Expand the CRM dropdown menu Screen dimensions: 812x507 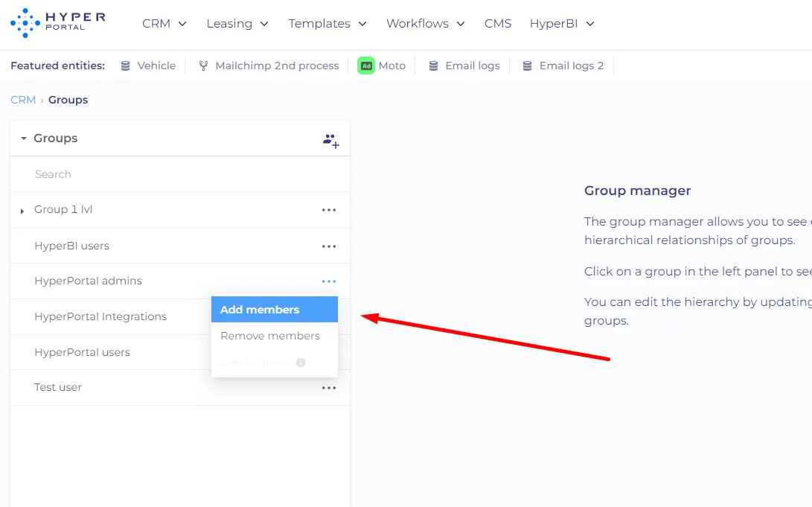[164, 23]
